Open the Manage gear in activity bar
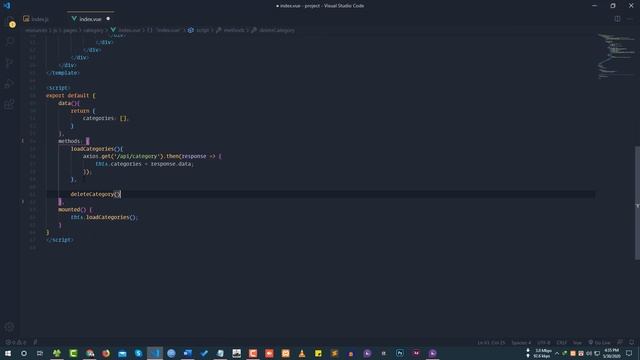This screenshot has height=360, width=640. (10, 327)
